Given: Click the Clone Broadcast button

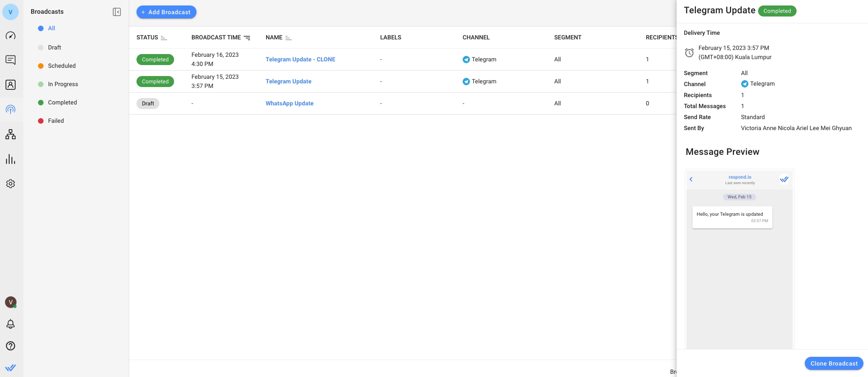Looking at the screenshot, I should coord(834,364).
